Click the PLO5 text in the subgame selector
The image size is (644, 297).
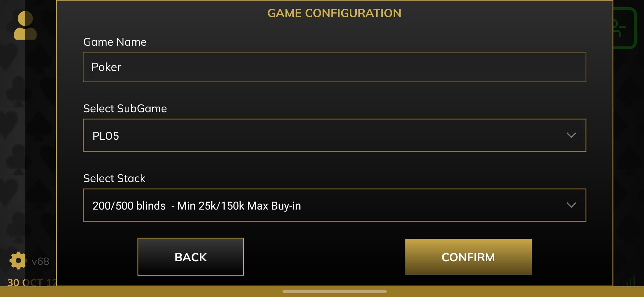coord(106,136)
